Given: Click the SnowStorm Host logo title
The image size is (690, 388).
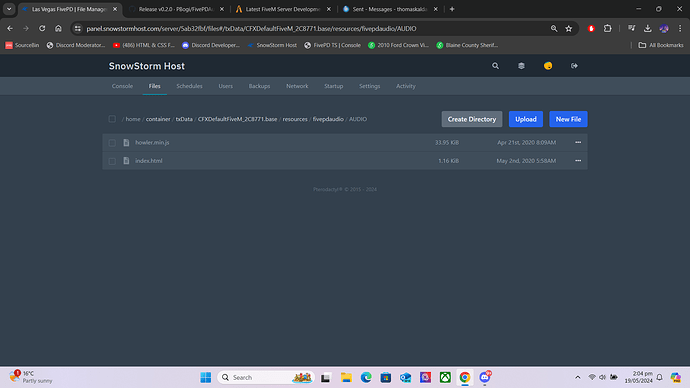Looking at the screenshot, I should point(147,66).
